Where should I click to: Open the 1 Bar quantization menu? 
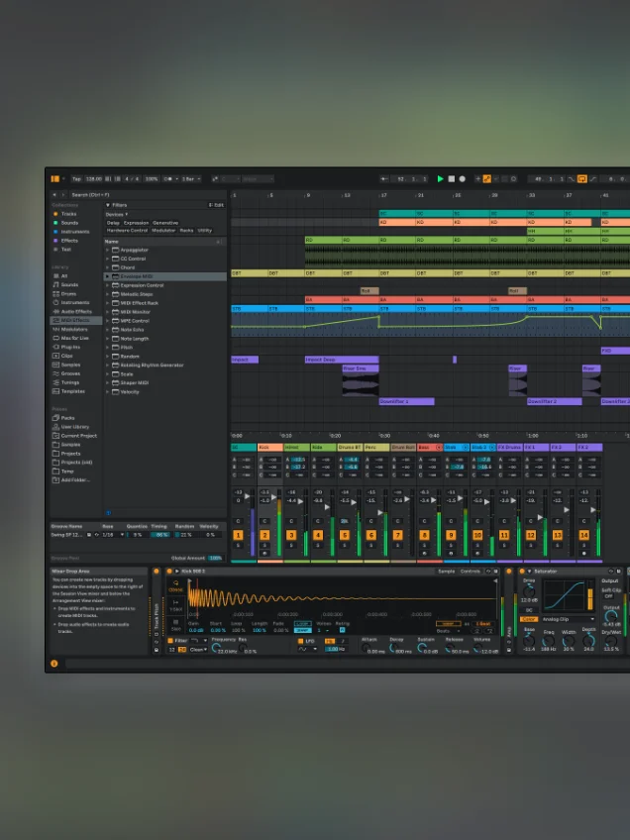point(191,179)
